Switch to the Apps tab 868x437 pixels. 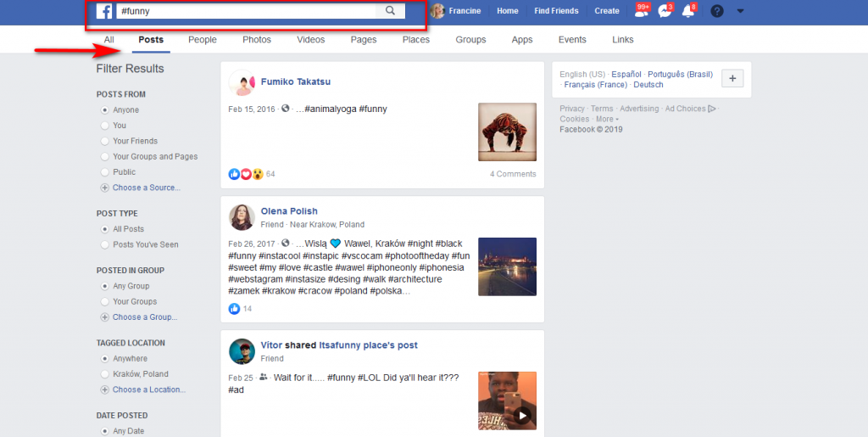tap(522, 40)
